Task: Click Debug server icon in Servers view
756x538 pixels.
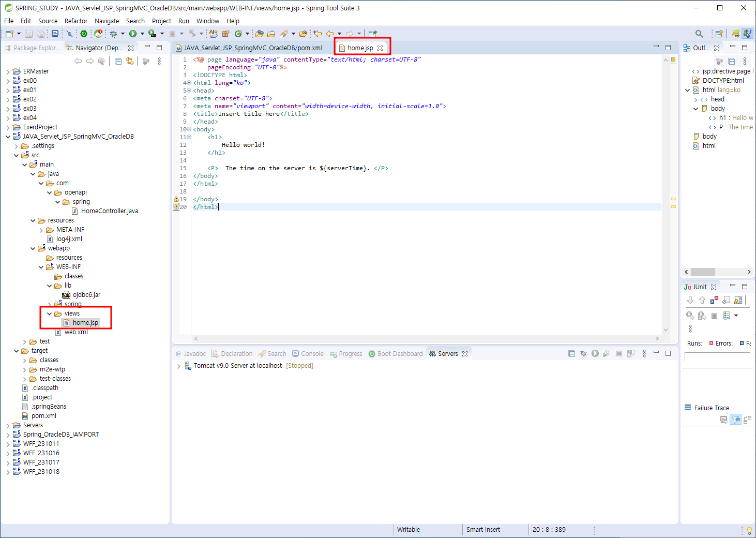Action: pyautogui.click(x=583, y=354)
